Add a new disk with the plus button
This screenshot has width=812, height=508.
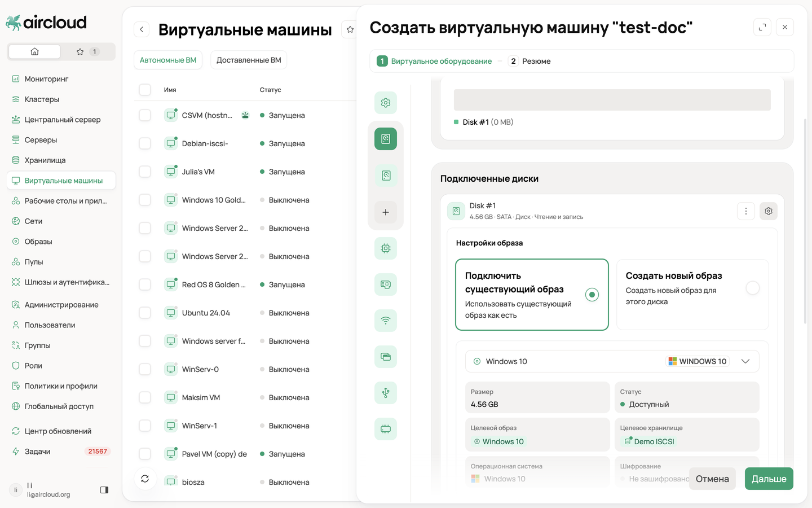tap(386, 212)
